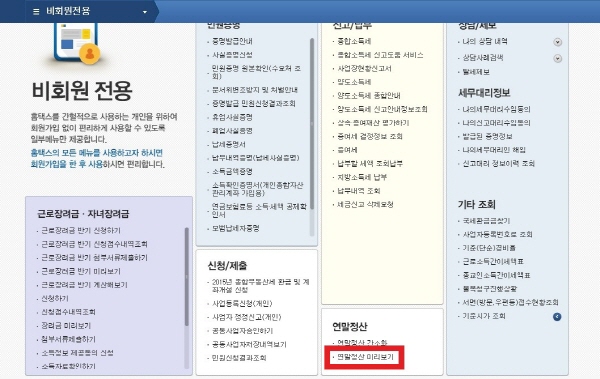Screen dimensions: 600x379
Task: Open 근로소득간이세액표
Action: tap(493, 261)
